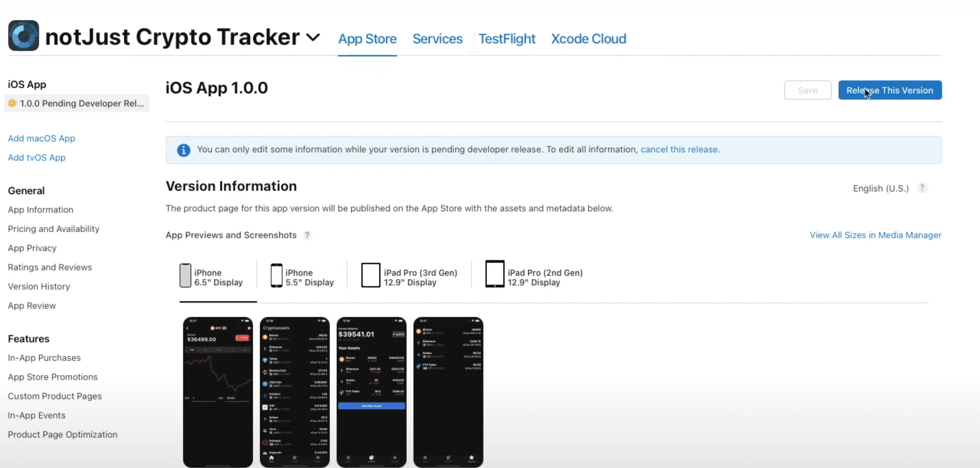Expand the app switcher chevron dropdown
Image resolution: width=980 pixels, height=468 pixels.
(x=313, y=37)
